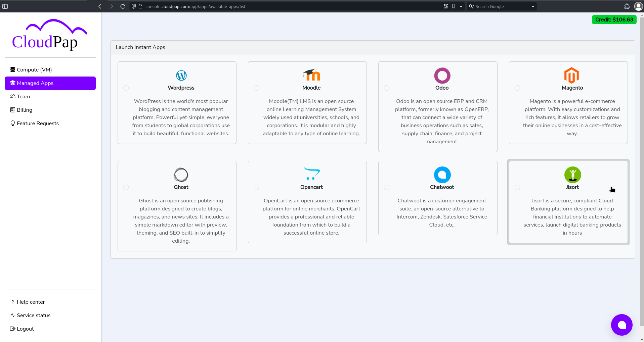Select the Wordpress radio button

[126, 88]
